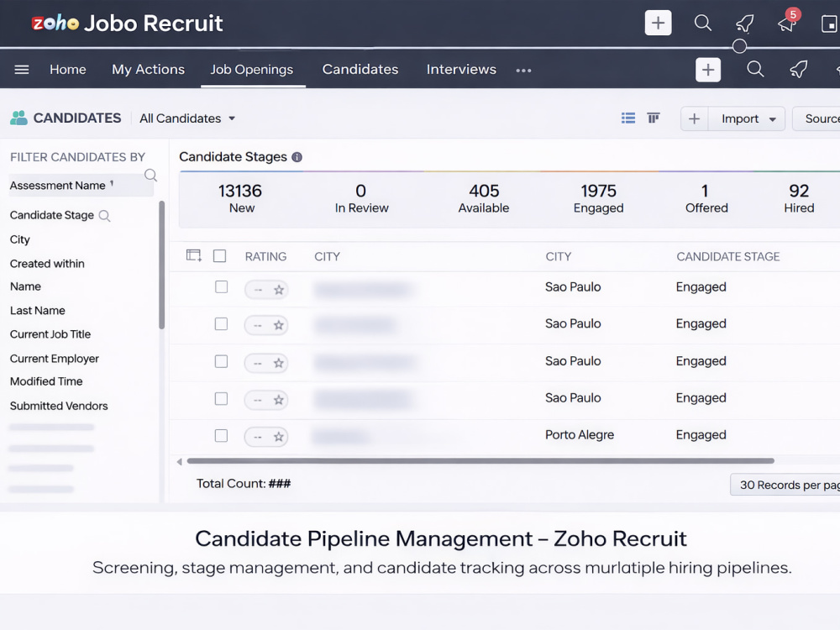Open the 30 Records per page dropdown
The width and height of the screenshot is (840, 630).
point(785,485)
